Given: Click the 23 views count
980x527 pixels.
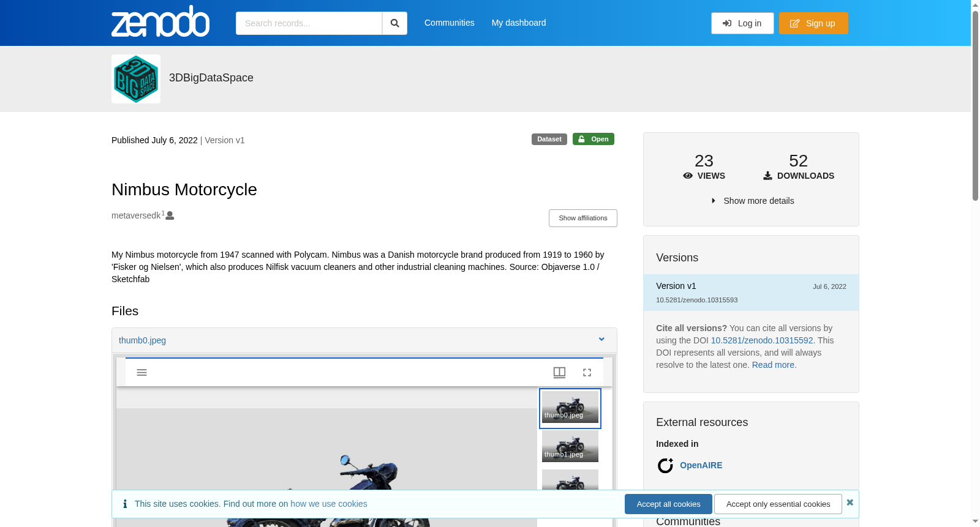Looking at the screenshot, I should tap(704, 161).
